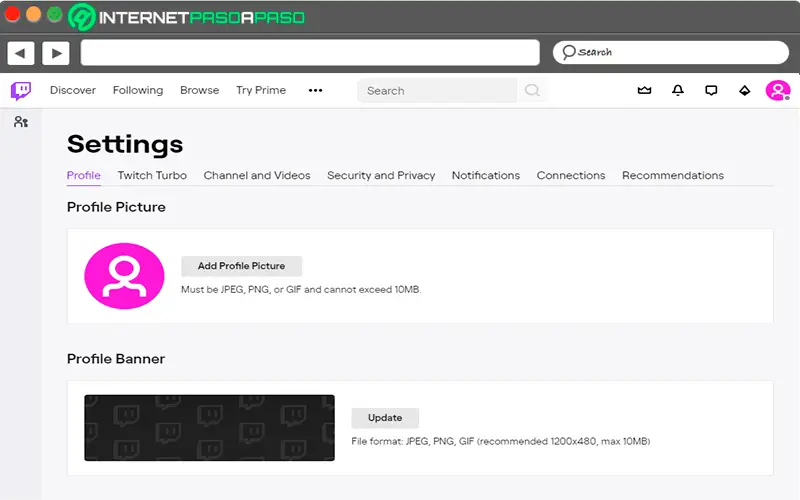Click the Twitch logo icon
The width and height of the screenshot is (800, 500).
(x=21, y=91)
